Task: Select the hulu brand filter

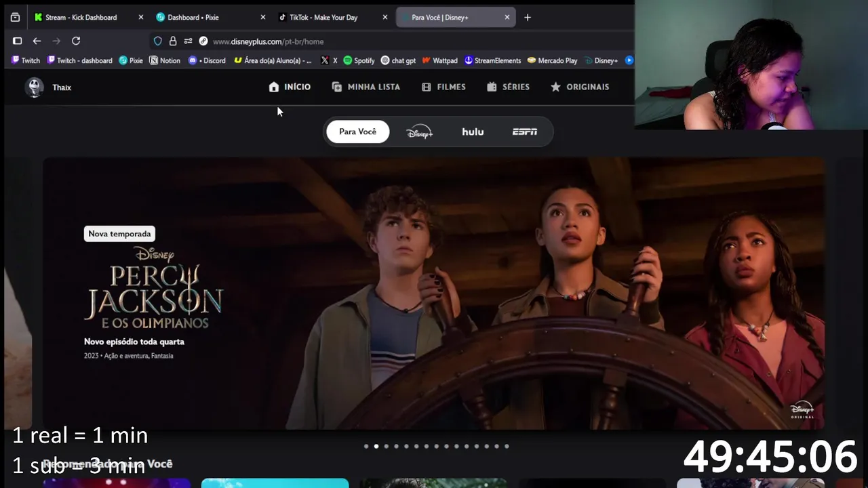Action: [473, 131]
